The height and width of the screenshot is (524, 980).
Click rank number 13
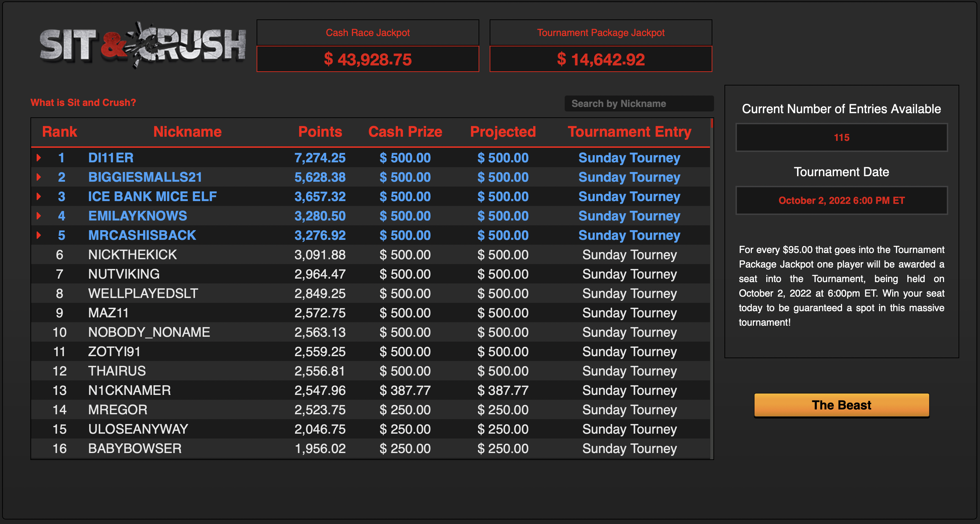59,390
